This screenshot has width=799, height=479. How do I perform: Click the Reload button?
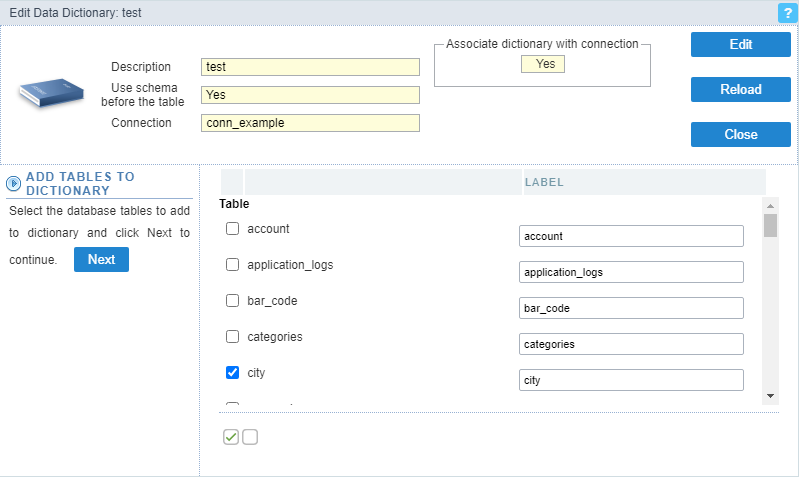click(740, 89)
